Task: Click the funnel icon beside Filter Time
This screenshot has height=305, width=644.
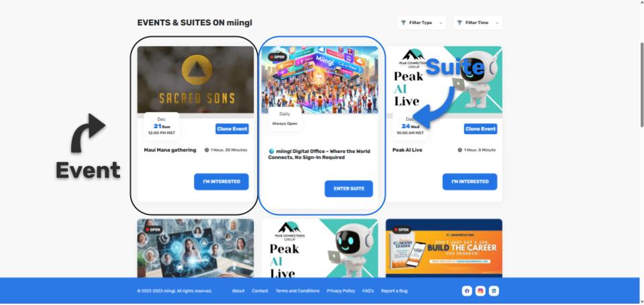Action: click(x=460, y=23)
